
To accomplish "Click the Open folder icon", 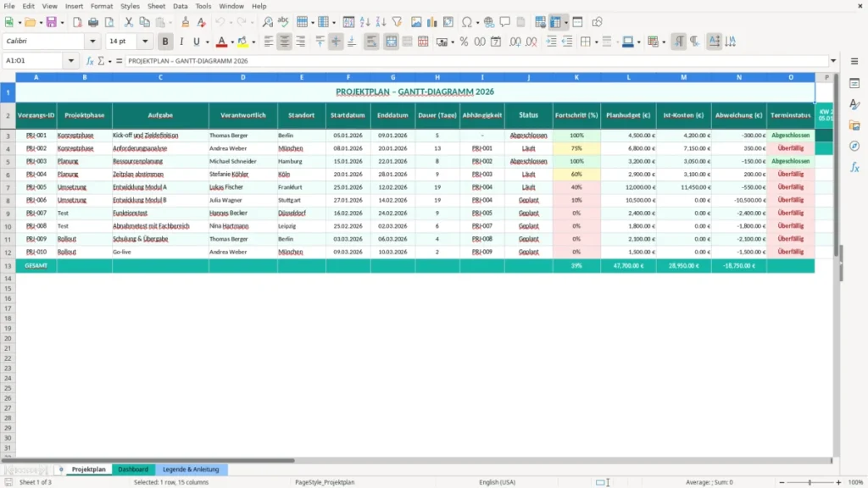I will pos(30,22).
